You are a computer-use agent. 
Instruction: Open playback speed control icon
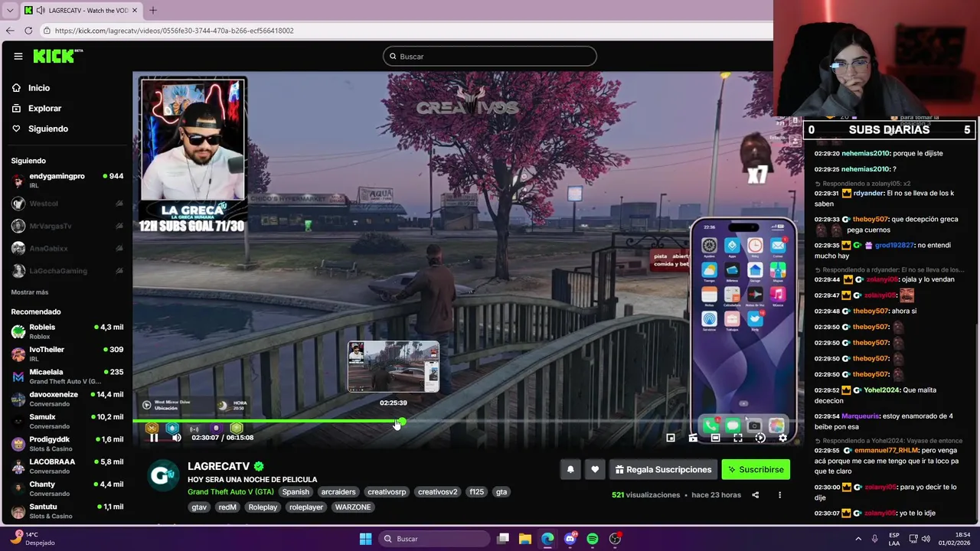[x=759, y=438]
